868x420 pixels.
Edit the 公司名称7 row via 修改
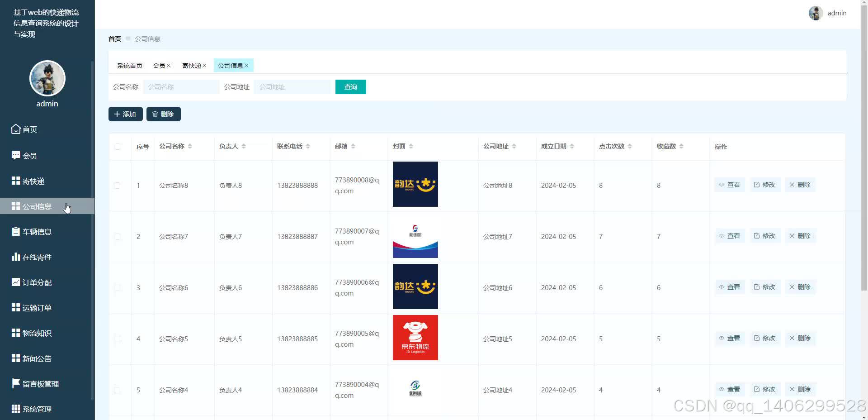tap(764, 236)
